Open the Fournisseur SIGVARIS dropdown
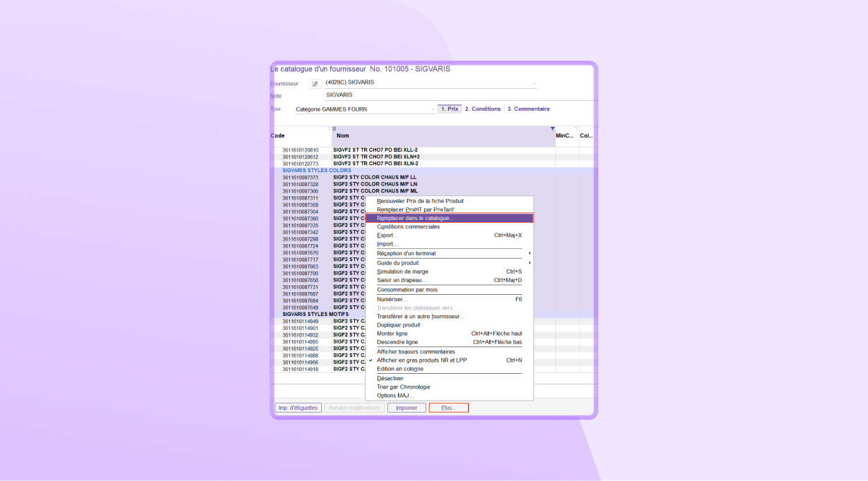Viewport: 868px width, 481px height. [x=534, y=83]
